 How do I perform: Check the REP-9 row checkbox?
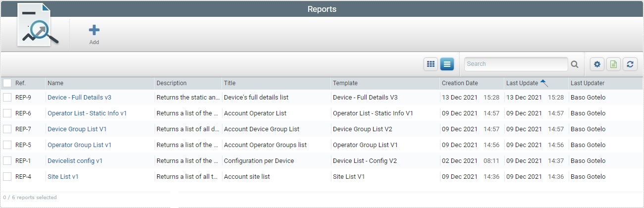pos(7,98)
